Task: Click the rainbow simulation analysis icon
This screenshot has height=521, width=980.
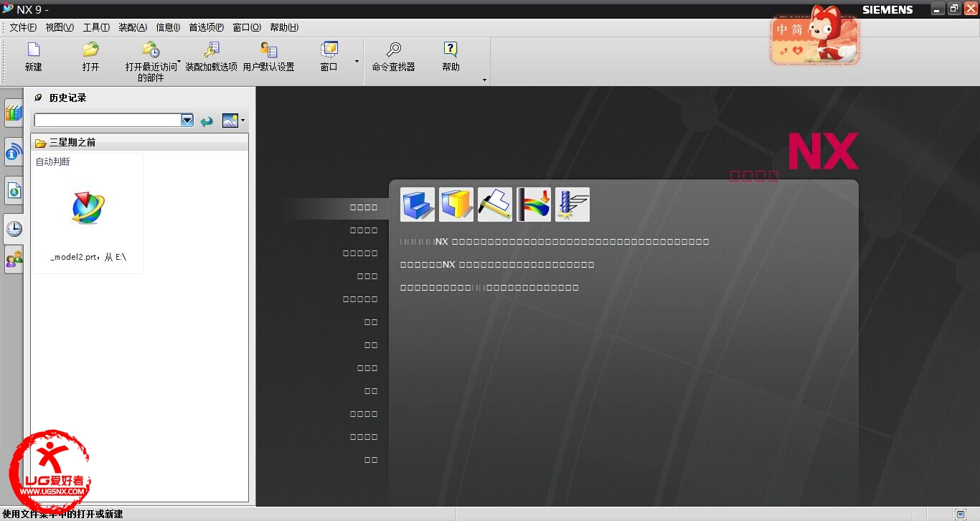Action: 534,205
